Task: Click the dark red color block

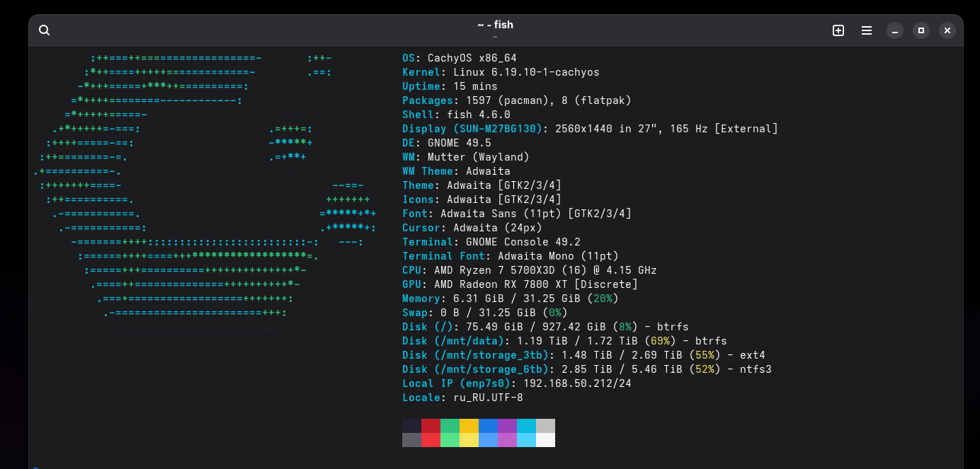Action: click(x=431, y=426)
